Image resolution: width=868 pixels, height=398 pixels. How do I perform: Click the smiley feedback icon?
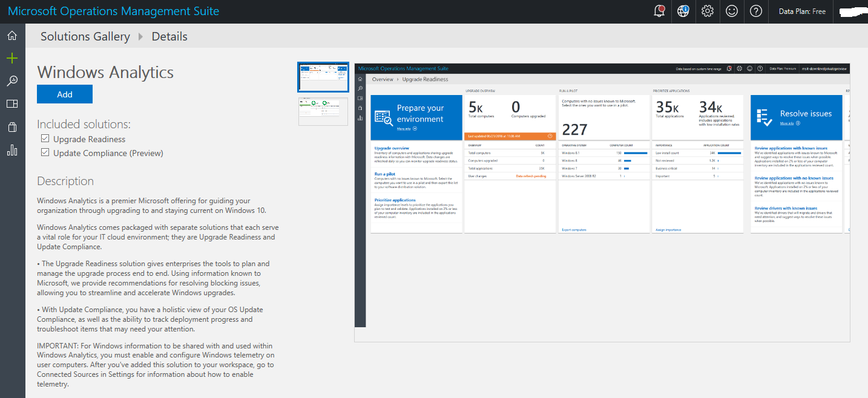[x=732, y=11]
